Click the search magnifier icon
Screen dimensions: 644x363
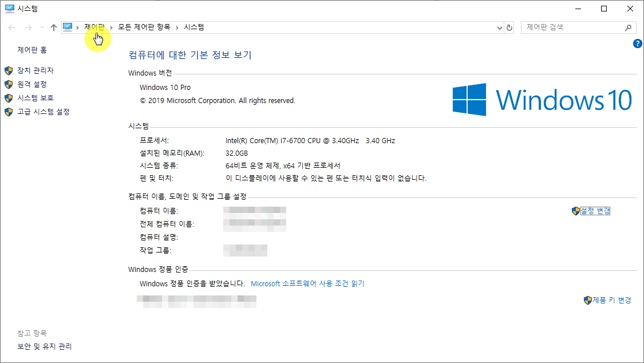[x=628, y=27]
